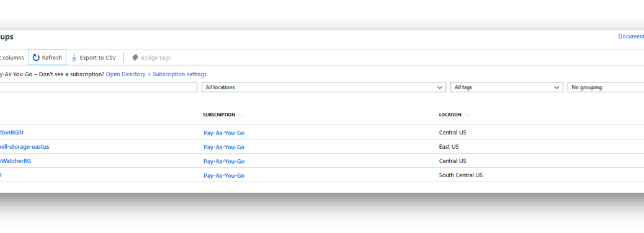Click the East US location cell

pyautogui.click(x=449, y=146)
